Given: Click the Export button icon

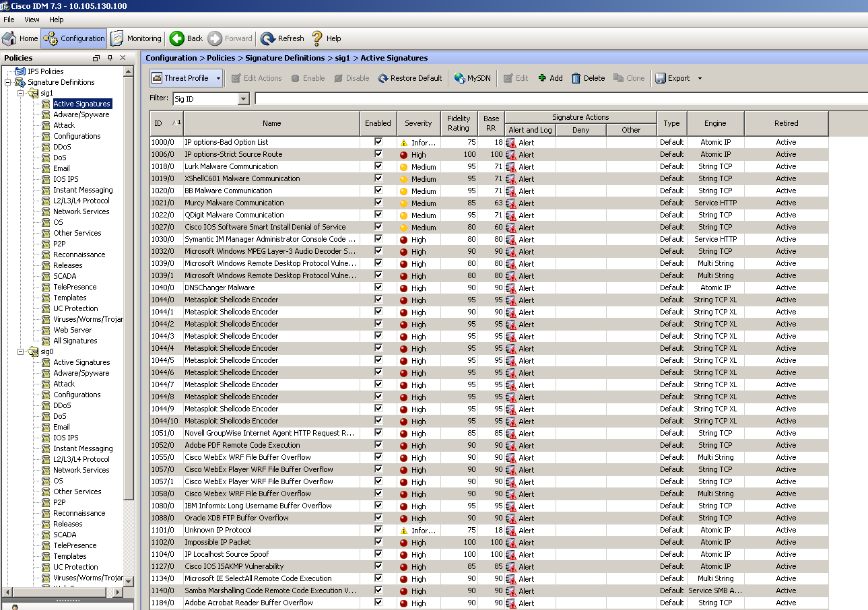Looking at the screenshot, I should point(661,78).
